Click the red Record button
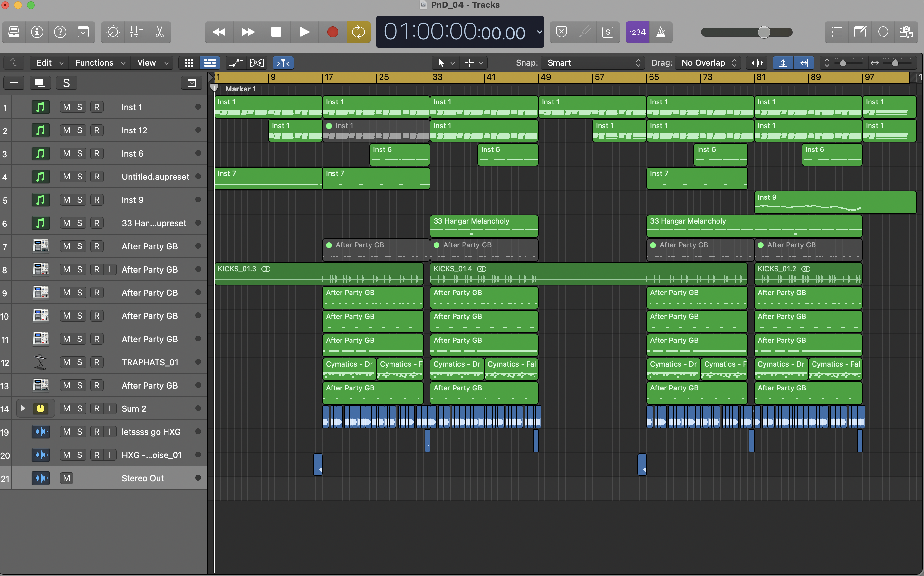Viewport: 924px width, 576px height. [x=332, y=32]
